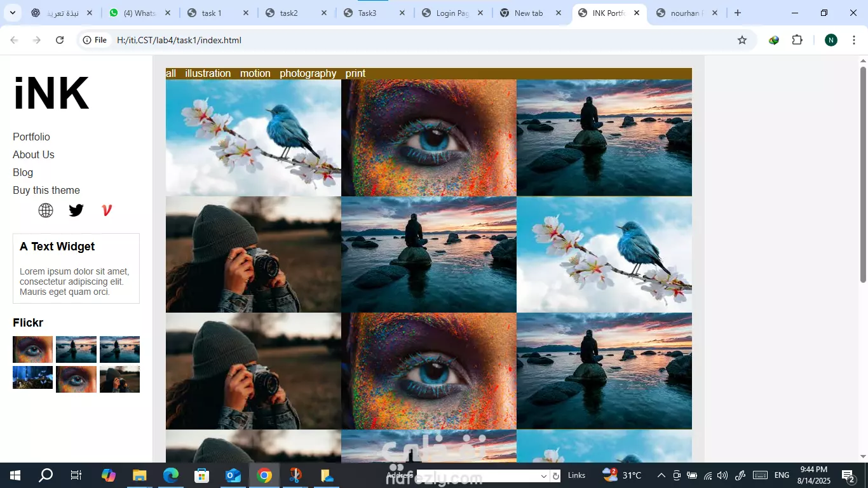
Task: Click the globe icon in sidebar
Action: tap(46, 210)
